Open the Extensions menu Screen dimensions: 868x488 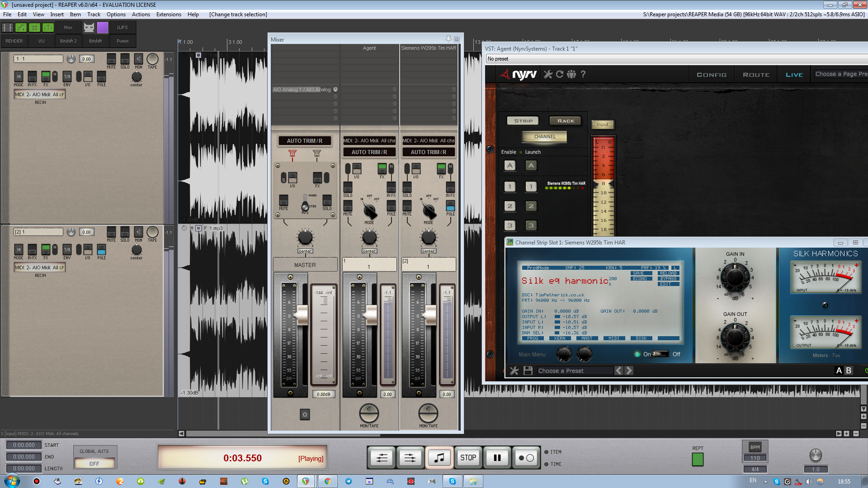[169, 14]
